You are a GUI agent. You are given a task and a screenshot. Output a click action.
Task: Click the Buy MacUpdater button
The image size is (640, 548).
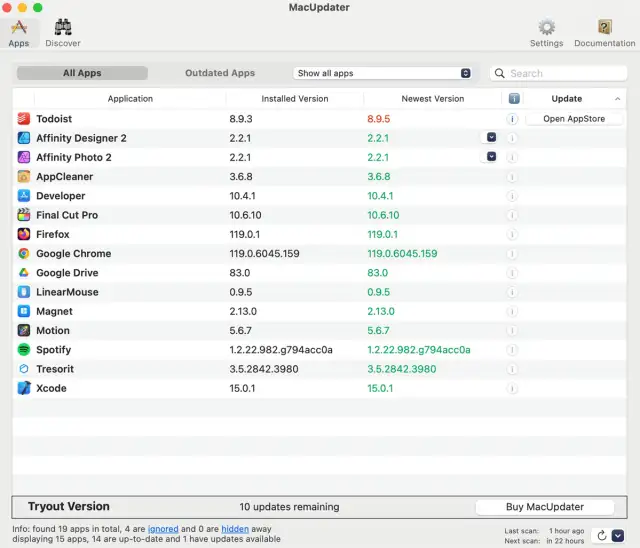coord(544,507)
